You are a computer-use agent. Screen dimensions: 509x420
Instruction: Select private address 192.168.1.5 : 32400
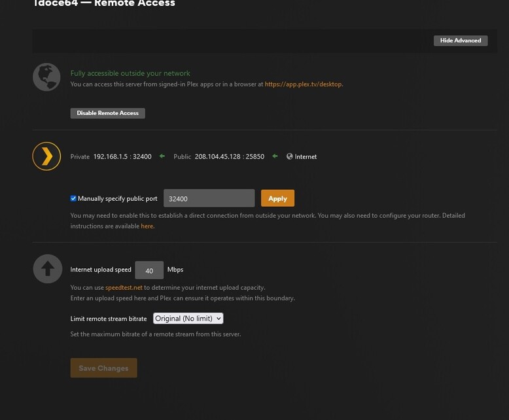122,156
